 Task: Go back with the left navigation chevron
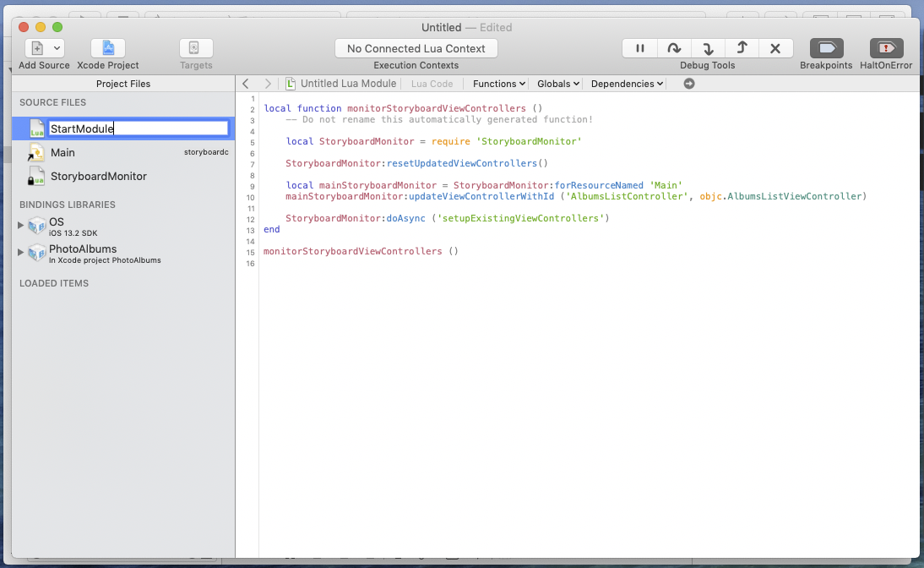click(x=246, y=84)
